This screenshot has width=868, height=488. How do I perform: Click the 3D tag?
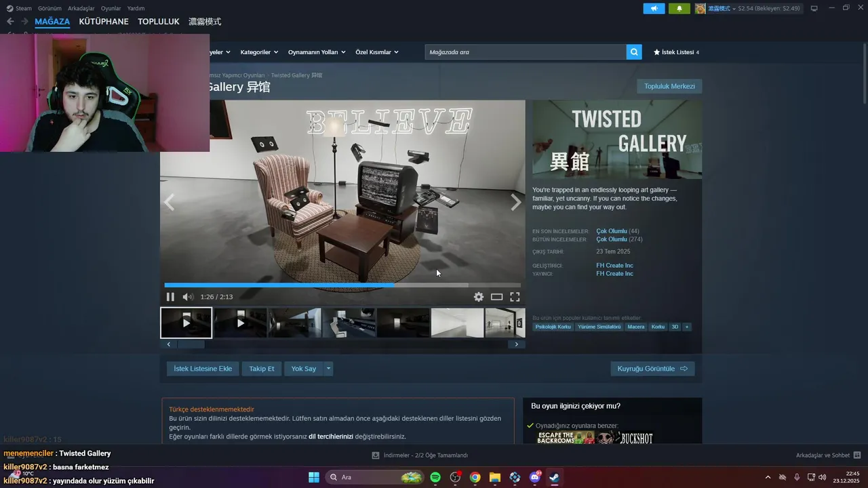pyautogui.click(x=675, y=327)
